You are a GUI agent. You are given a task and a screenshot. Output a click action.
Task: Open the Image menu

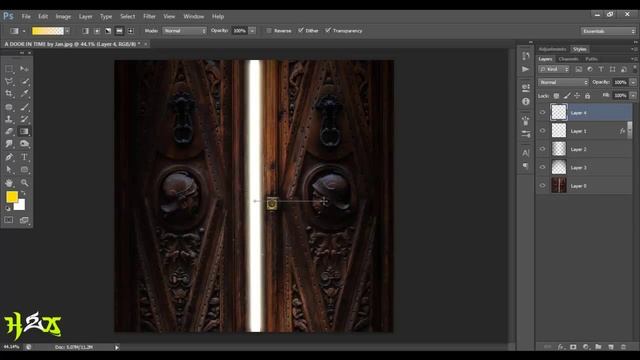point(63,17)
